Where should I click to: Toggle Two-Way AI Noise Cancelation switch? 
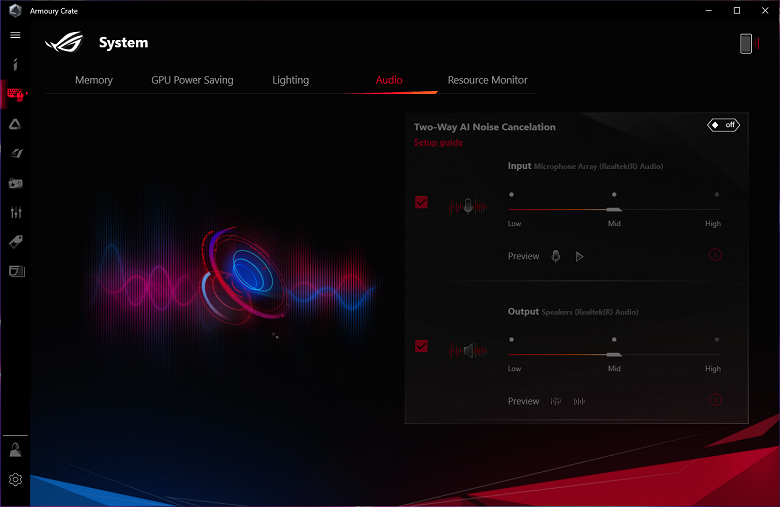tap(723, 125)
